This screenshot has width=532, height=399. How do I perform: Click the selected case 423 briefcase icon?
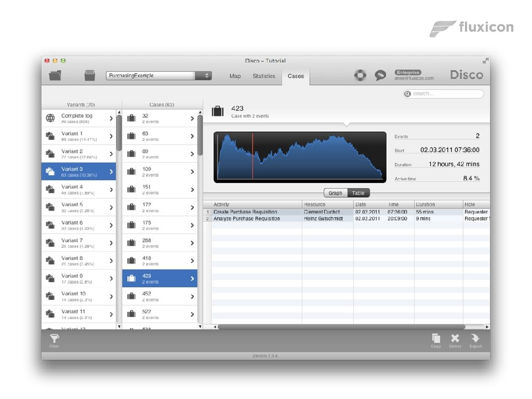pyautogui.click(x=131, y=278)
